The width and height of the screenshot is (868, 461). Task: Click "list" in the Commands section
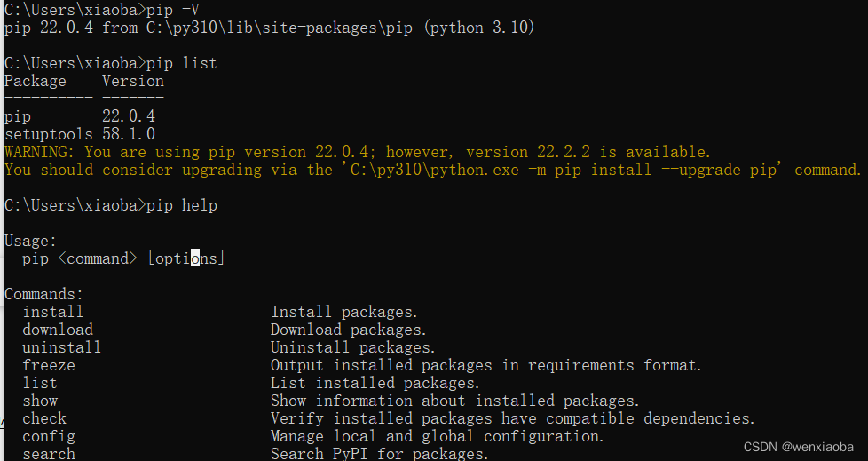40,383
